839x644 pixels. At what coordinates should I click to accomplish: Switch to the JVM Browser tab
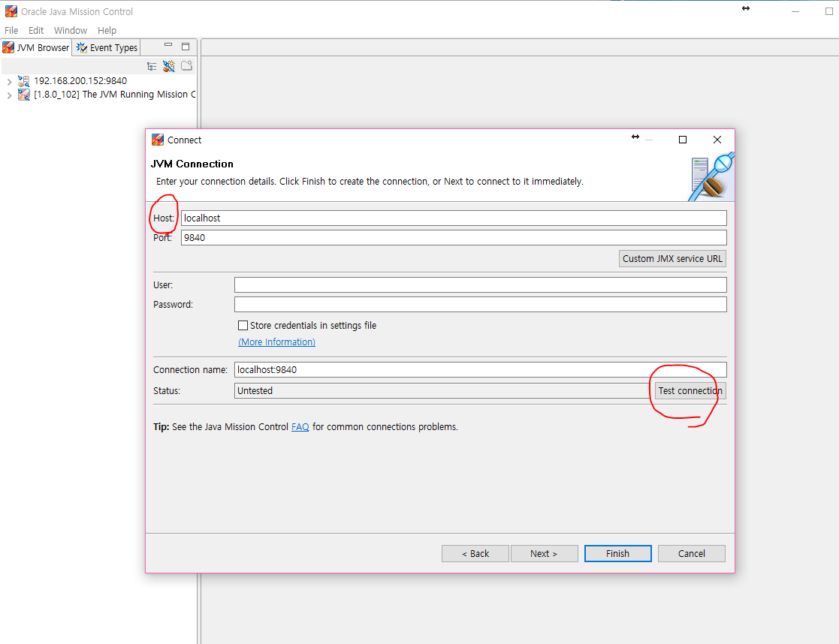point(36,47)
